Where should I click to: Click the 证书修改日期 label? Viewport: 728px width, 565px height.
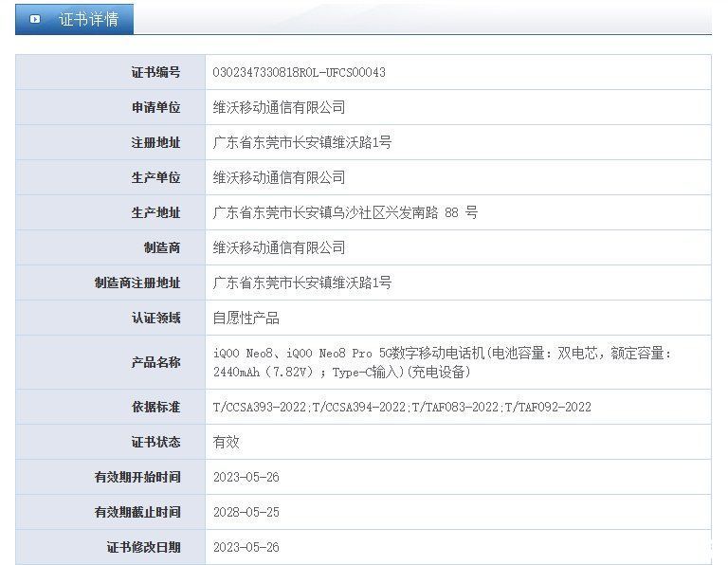pyautogui.click(x=143, y=547)
